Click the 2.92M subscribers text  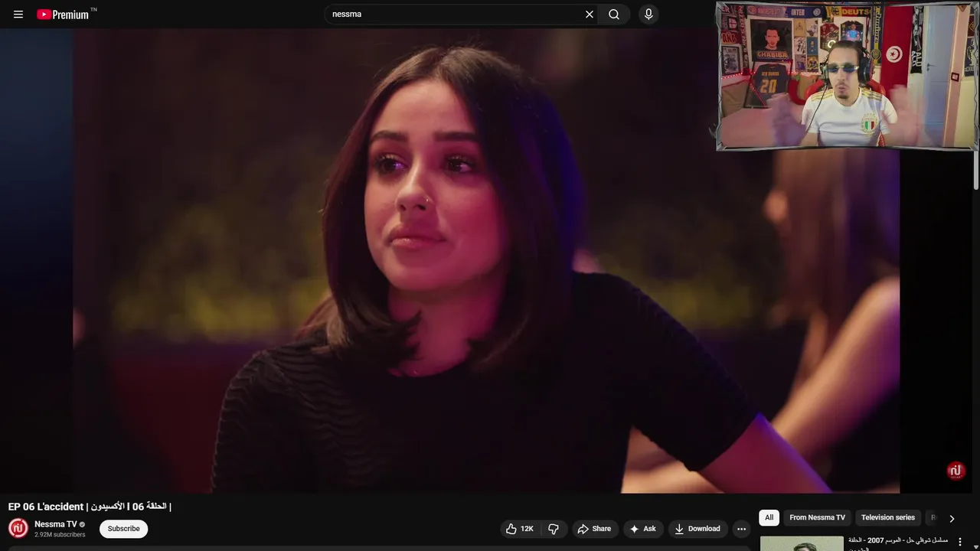tap(60, 535)
